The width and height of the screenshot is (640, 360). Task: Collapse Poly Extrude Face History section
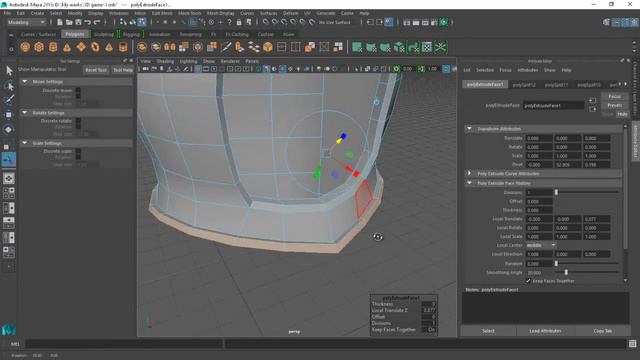469,183
